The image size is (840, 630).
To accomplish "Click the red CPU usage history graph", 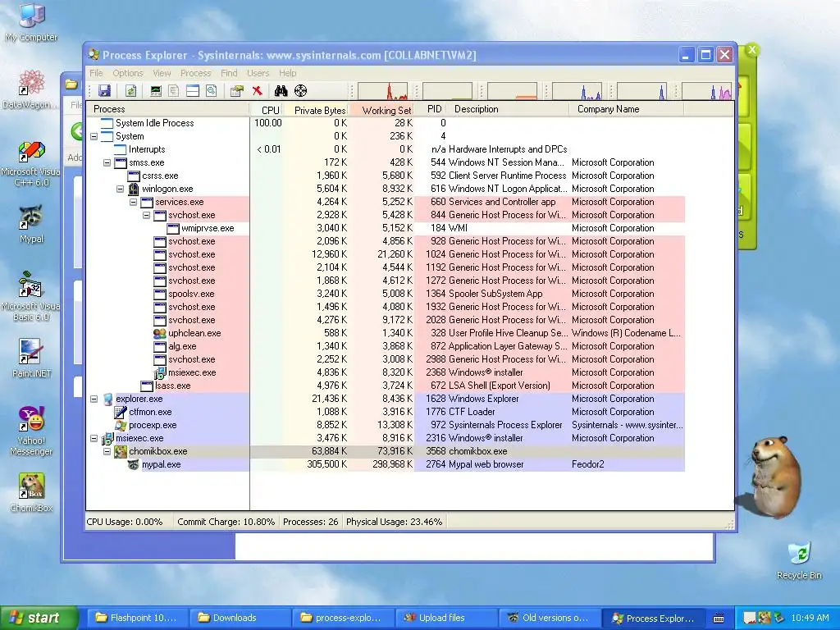I will tap(383, 91).
